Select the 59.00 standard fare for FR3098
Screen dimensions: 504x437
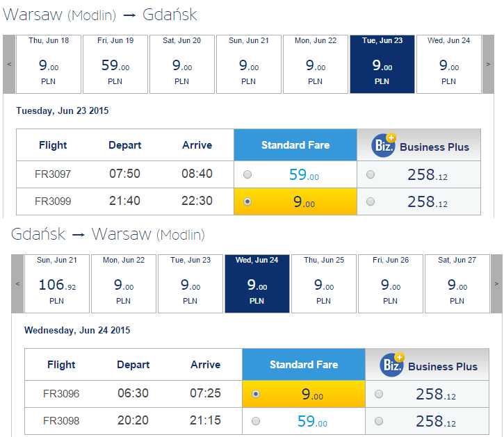pos(256,421)
